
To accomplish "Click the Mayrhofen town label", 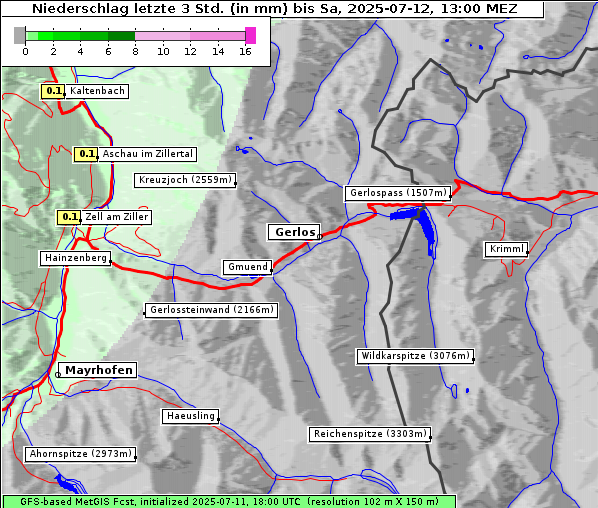I will point(98,370).
